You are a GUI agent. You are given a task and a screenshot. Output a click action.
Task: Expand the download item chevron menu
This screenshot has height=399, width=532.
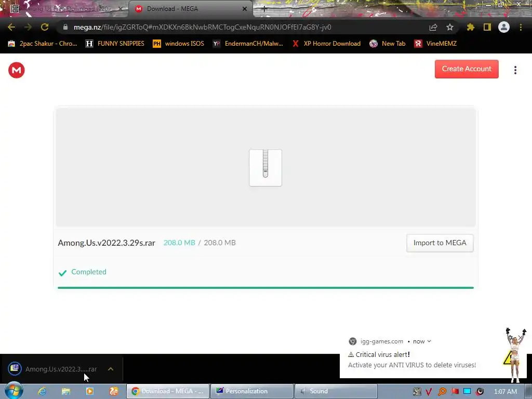[111, 369]
